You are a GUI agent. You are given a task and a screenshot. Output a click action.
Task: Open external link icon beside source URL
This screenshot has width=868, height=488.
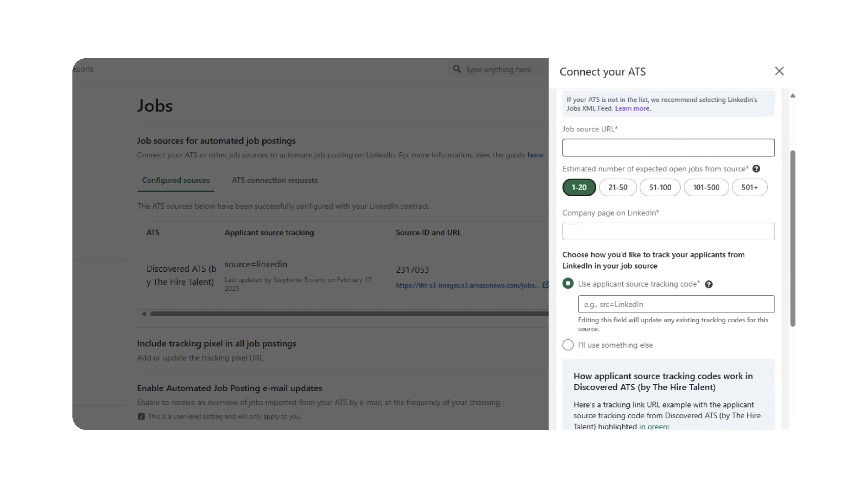click(x=545, y=285)
